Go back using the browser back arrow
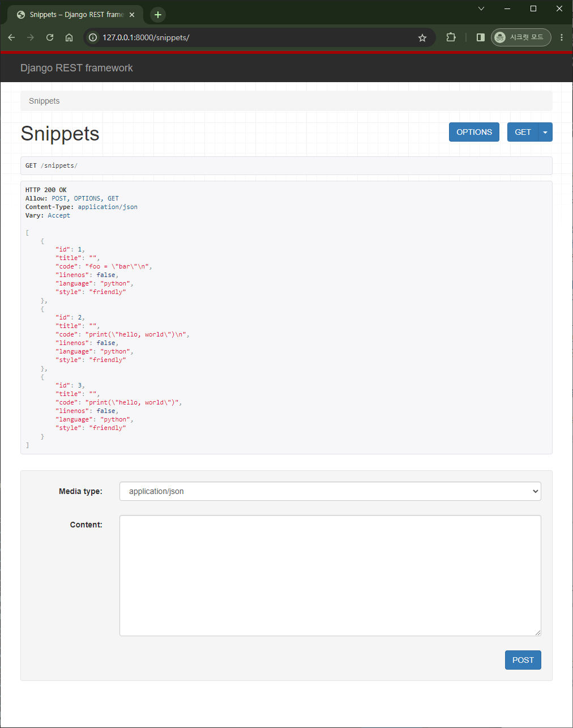The image size is (573, 728). [x=11, y=37]
